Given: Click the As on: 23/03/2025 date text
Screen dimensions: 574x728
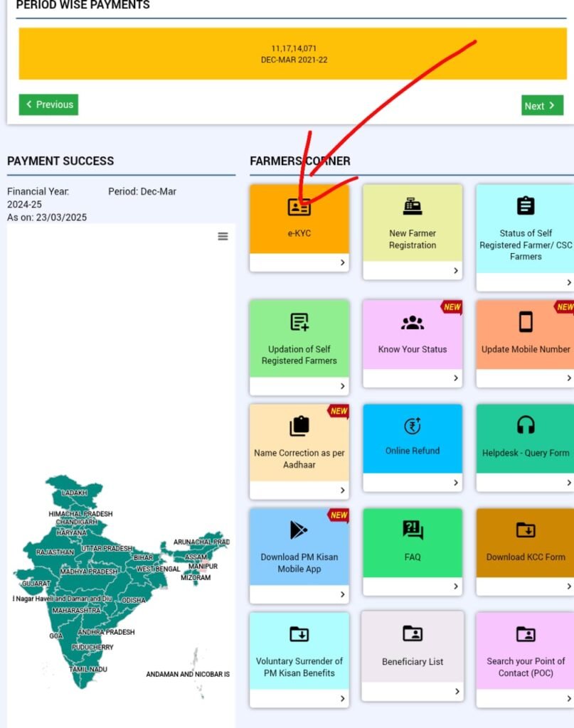Looking at the screenshot, I should (47, 218).
